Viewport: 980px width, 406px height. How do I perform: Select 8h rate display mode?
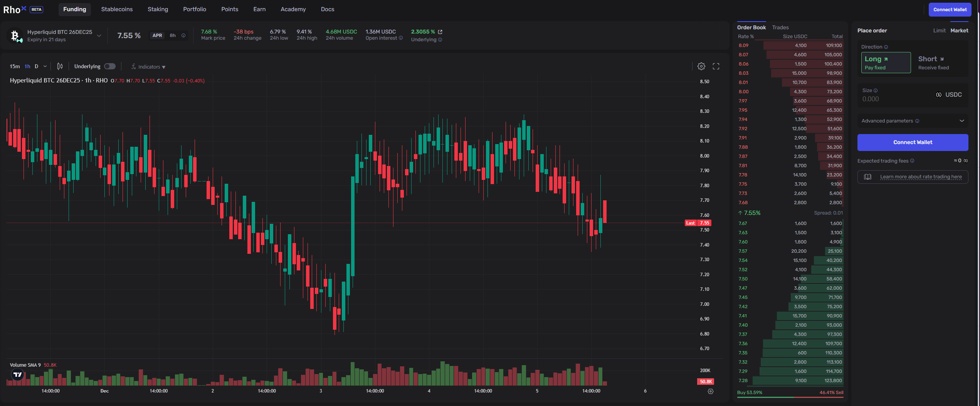(173, 35)
